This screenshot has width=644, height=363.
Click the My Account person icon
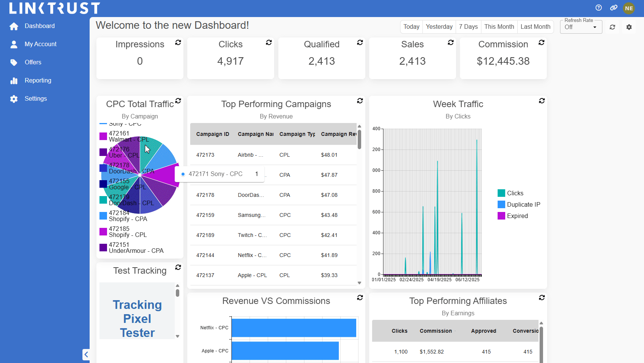pyautogui.click(x=14, y=44)
